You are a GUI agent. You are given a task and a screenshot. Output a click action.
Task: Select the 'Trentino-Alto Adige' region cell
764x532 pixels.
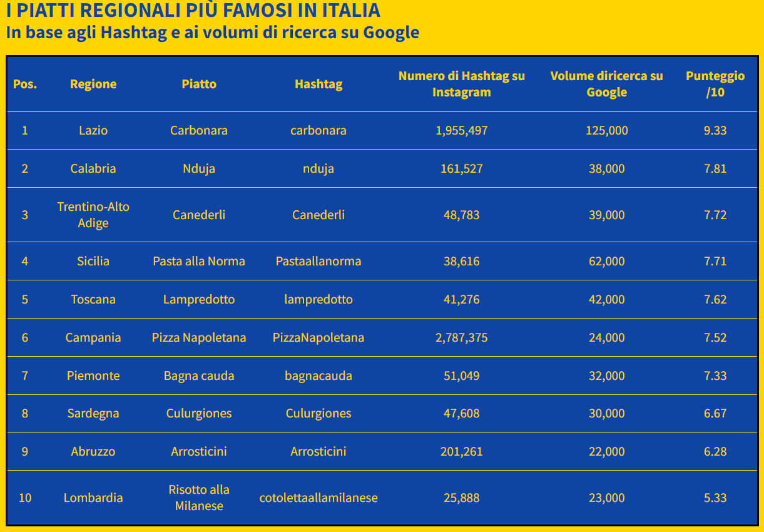[93, 215]
